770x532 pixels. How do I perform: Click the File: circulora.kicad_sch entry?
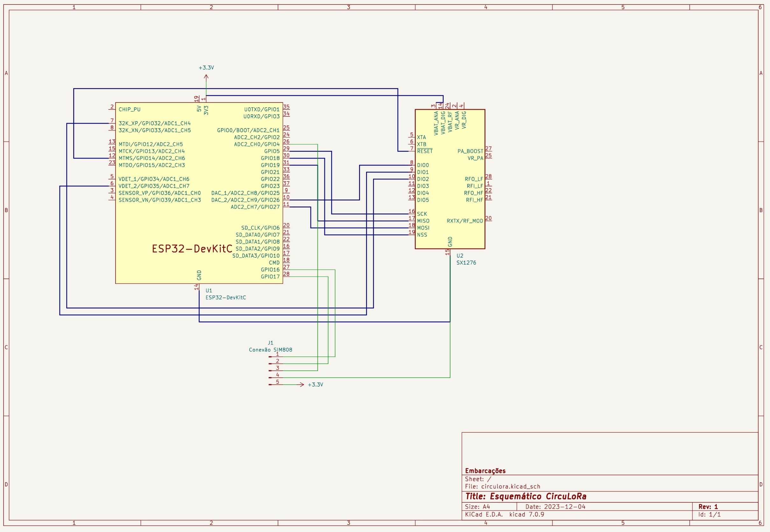(503, 486)
